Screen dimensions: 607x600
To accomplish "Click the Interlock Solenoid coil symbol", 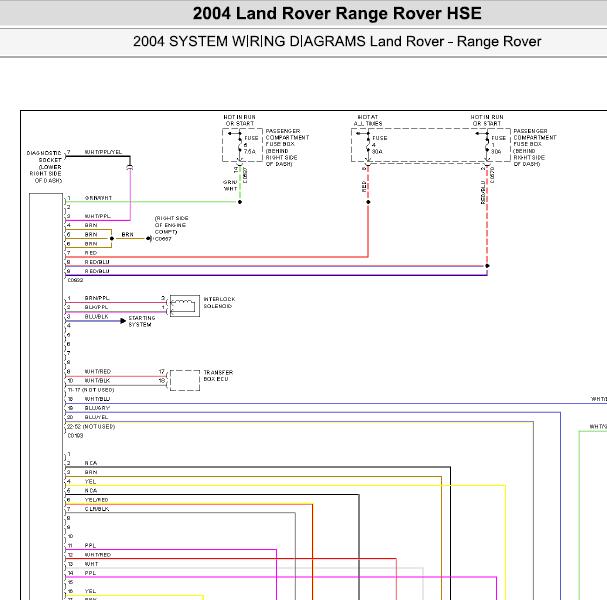I will coord(185,306).
